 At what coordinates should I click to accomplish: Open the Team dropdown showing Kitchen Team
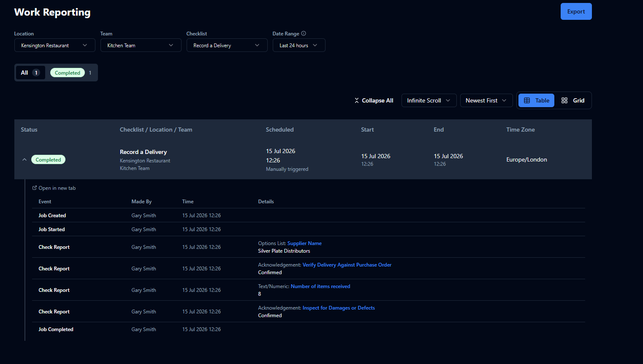(x=141, y=45)
